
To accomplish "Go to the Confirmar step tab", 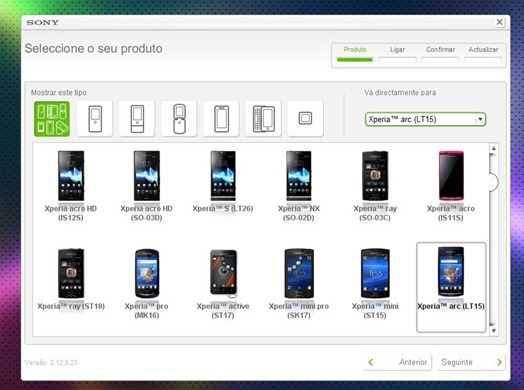I will coord(440,54).
